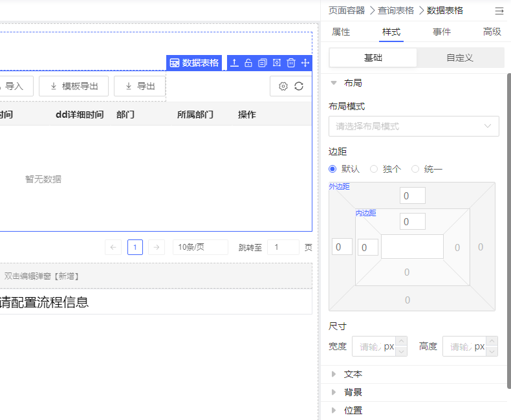Decrease 宽度 value with down stepper
511x420 pixels.
click(x=402, y=351)
